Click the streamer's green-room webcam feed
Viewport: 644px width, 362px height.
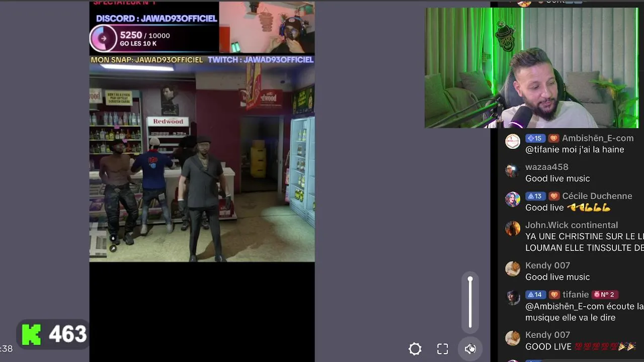tap(532, 68)
